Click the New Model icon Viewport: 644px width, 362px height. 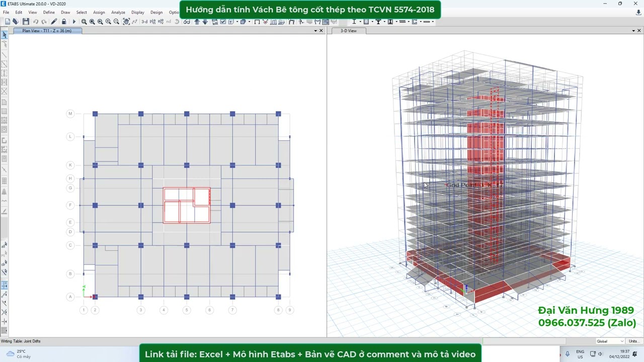7,22
